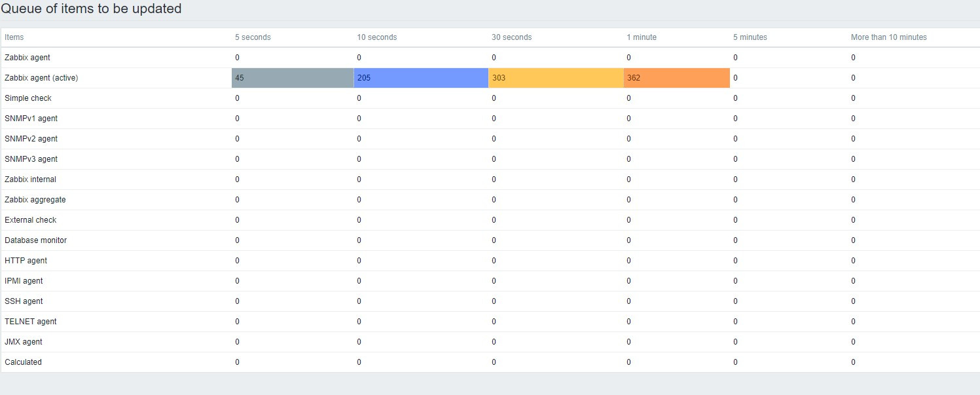Select the yellow cell showing 303
Screen dimensions: 980x395
pos(556,78)
